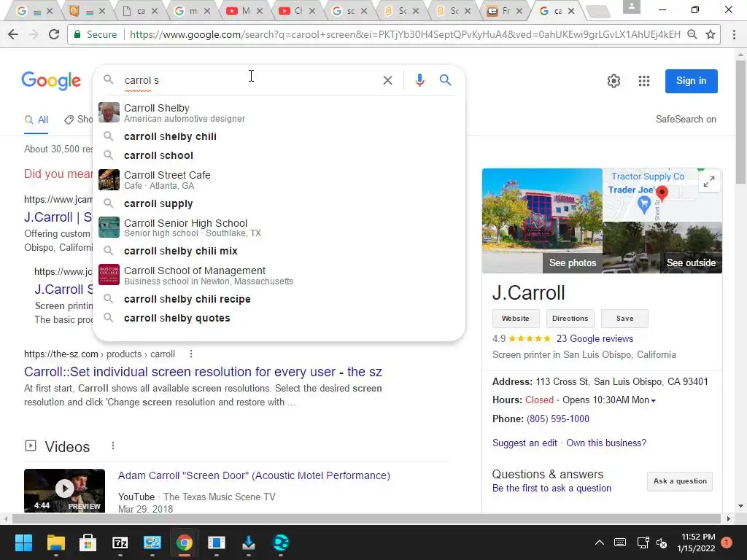
Task: Open Microsoft Store from taskbar
Action: 88,542
